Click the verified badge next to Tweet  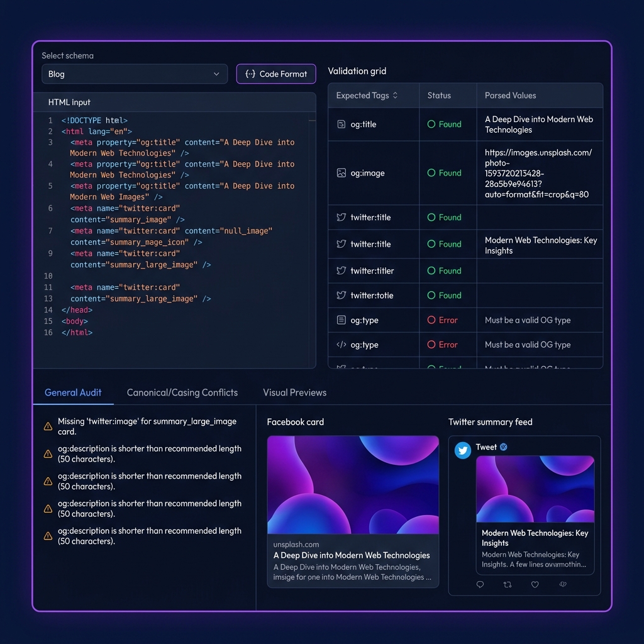(504, 447)
